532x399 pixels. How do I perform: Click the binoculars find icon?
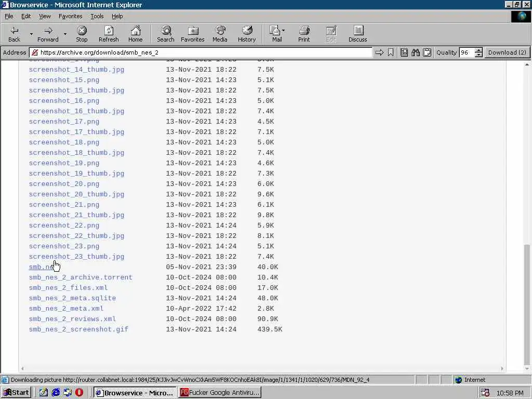pos(416,52)
